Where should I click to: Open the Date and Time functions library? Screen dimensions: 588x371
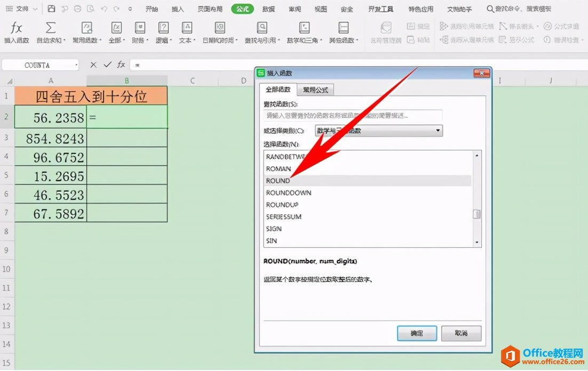tap(220, 33)
